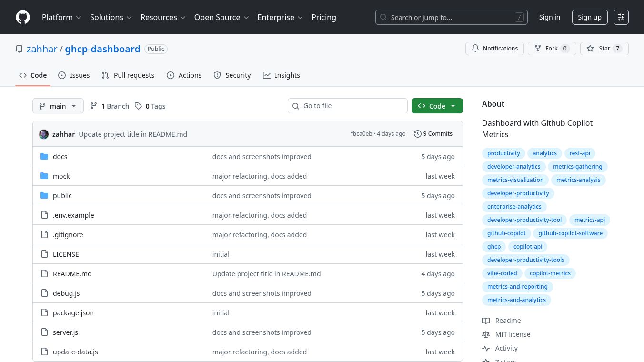Image resolution: width=644 pixels, height=362 pixels.
Task: Click the docs folder icon
Action: point(44,156)
